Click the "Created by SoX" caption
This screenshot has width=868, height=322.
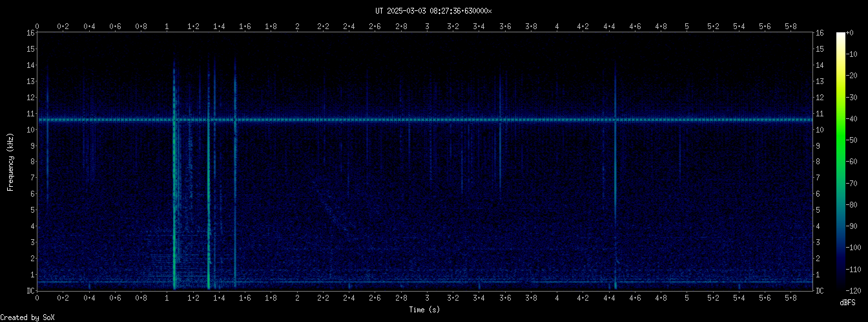28,317
